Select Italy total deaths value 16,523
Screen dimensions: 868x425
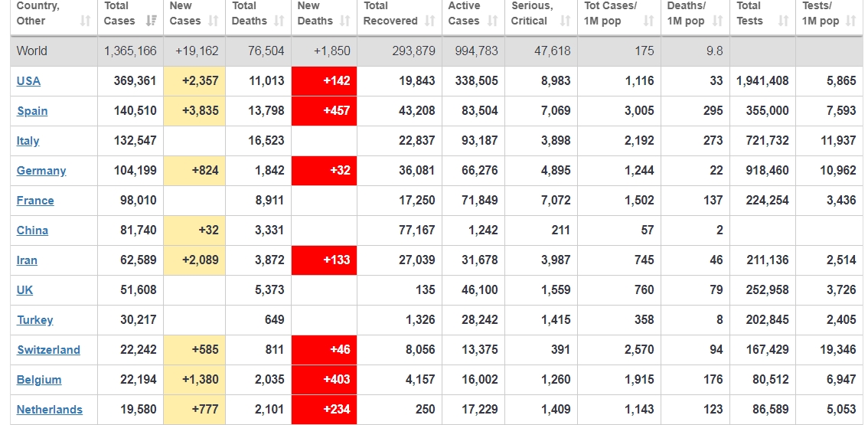click(x=266, y=141)
